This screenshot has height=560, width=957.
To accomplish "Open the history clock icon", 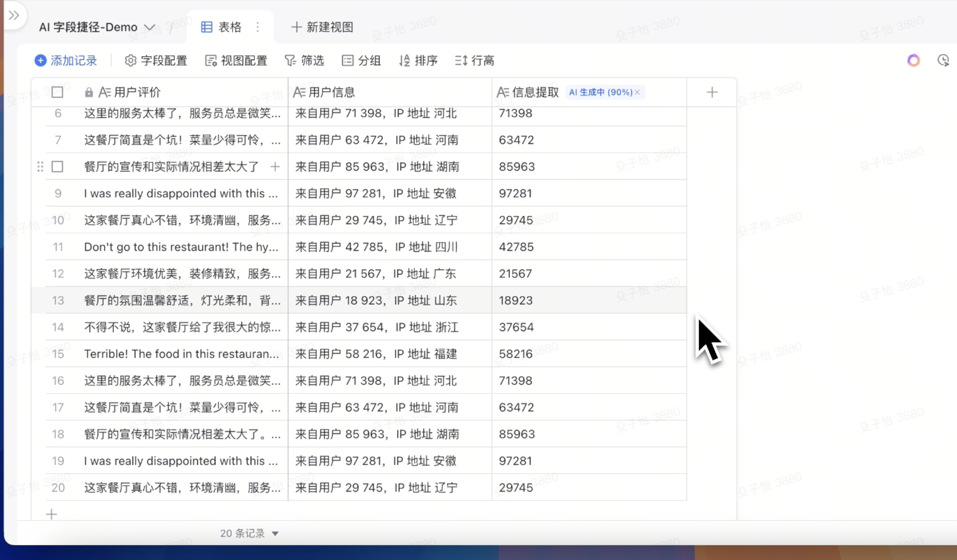I will click(943, 61).
